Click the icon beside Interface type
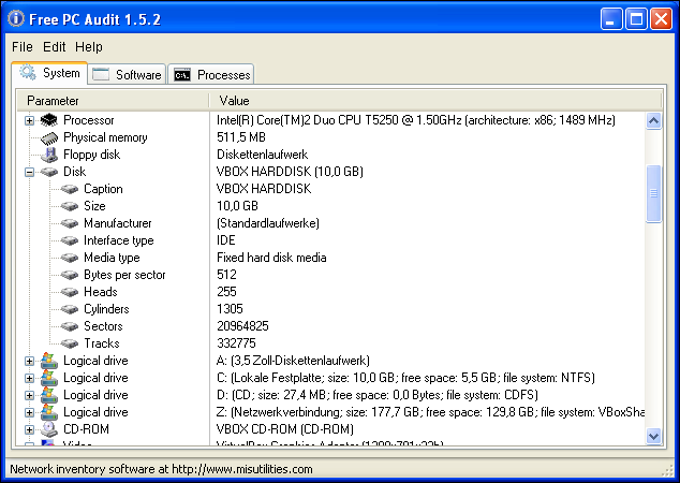 69,241
